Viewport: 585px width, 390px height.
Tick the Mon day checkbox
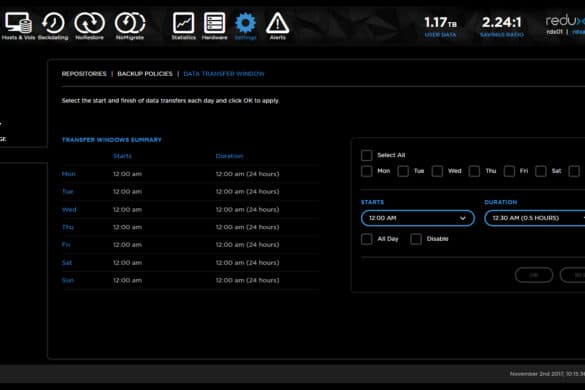367,171
